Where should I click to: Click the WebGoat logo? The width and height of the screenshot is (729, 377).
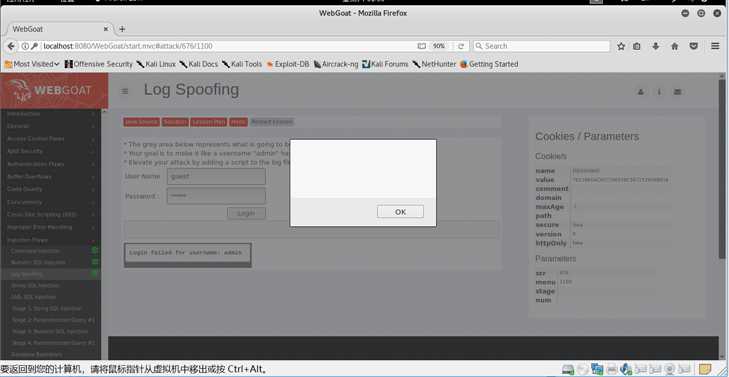coord(54,90)
